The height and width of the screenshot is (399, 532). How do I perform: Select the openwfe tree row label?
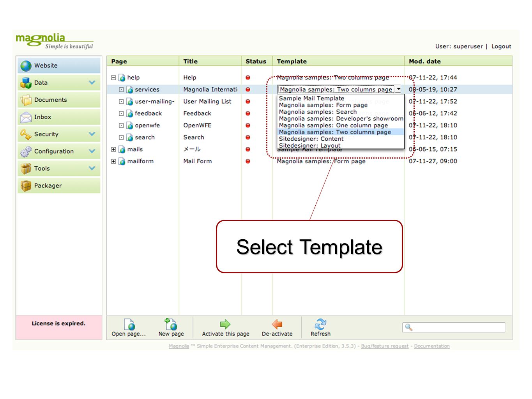147,125
